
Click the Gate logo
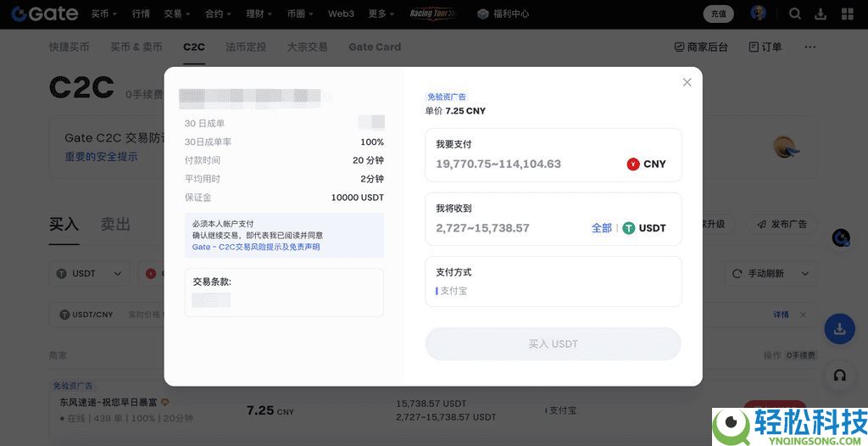[x=45, y=14]
